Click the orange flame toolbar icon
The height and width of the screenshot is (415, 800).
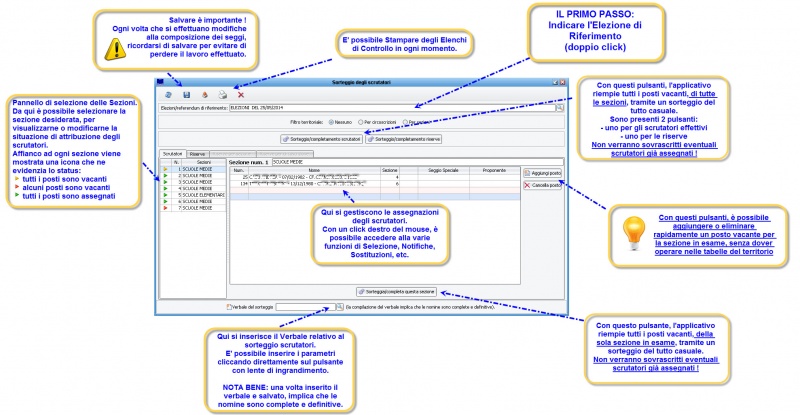click(x=205, y=95)
